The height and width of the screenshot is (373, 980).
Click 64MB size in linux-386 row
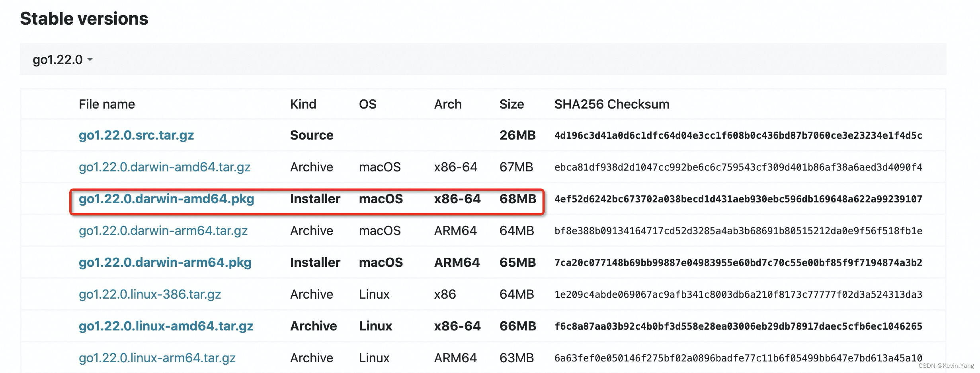point(517,294)
